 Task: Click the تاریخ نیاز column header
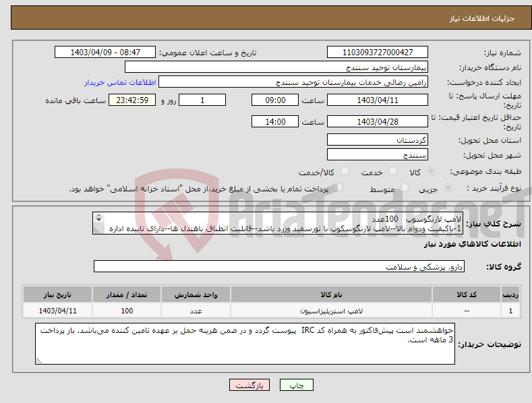(x=57, y=294)
